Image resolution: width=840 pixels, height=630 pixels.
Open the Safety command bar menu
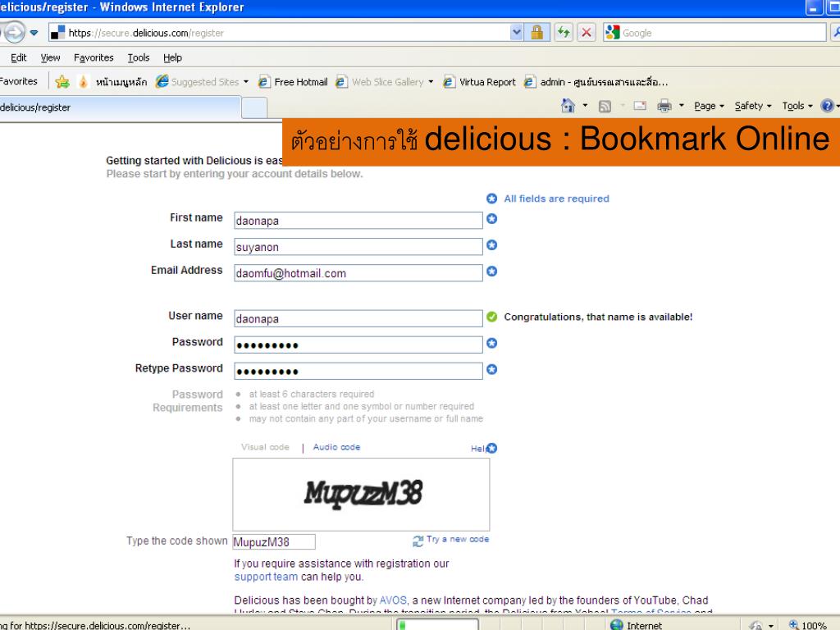(x=753, y=106)
